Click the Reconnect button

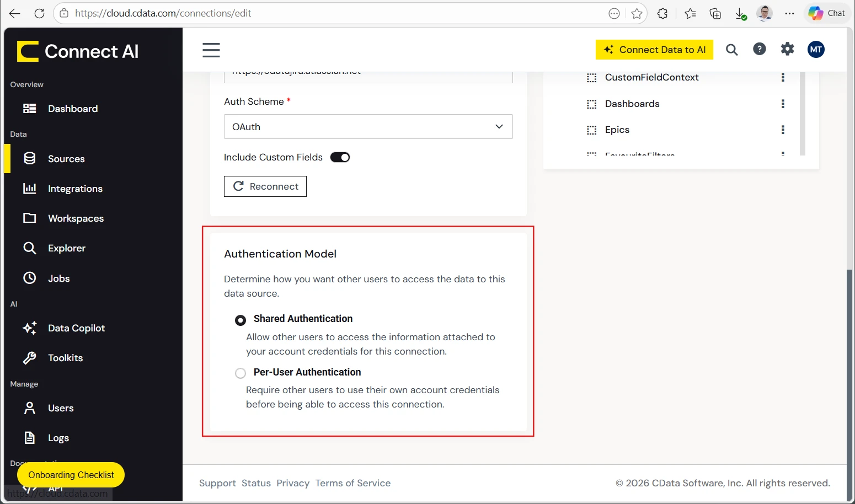(x=265, y=186)
